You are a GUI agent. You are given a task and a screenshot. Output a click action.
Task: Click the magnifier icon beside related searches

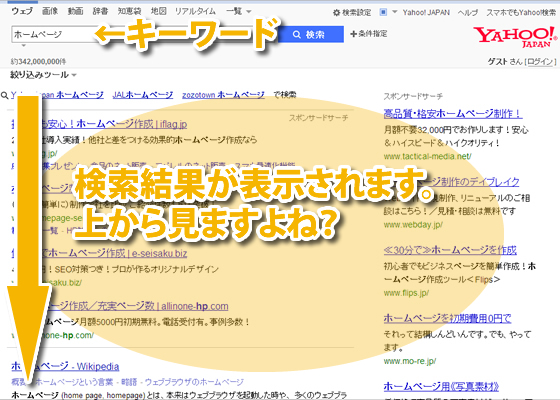[x=5, y=95]
